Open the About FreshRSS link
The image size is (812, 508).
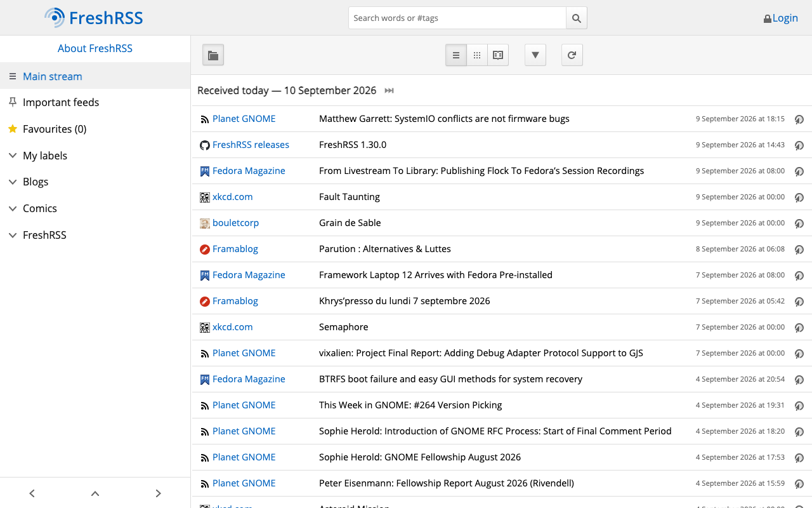95,48
